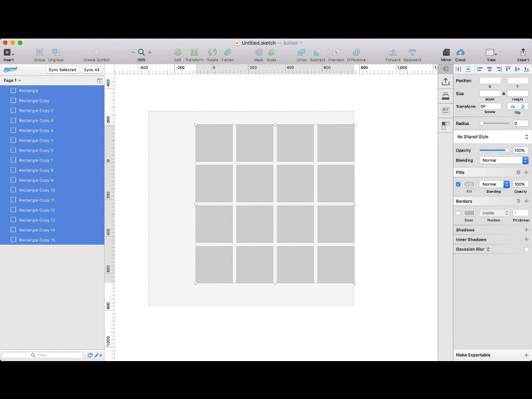Click the Union boolean icon
Screen dimensions: 532x399
coord(301,53)
